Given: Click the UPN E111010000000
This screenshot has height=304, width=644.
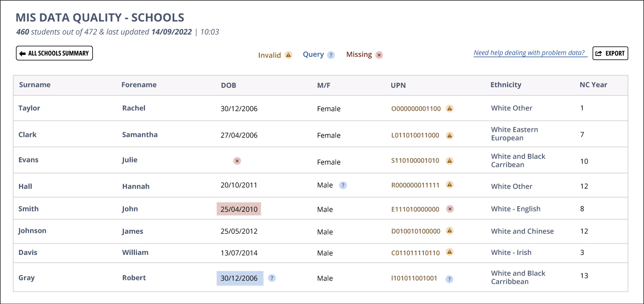Looking at the screenshot, I should coord(415,209).
